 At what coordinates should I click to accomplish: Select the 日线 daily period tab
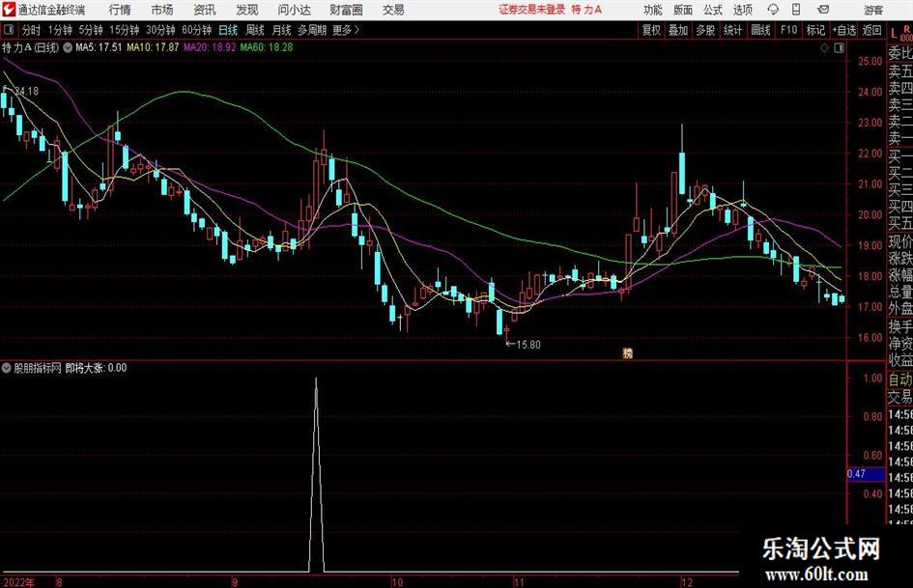pos(228,30)
